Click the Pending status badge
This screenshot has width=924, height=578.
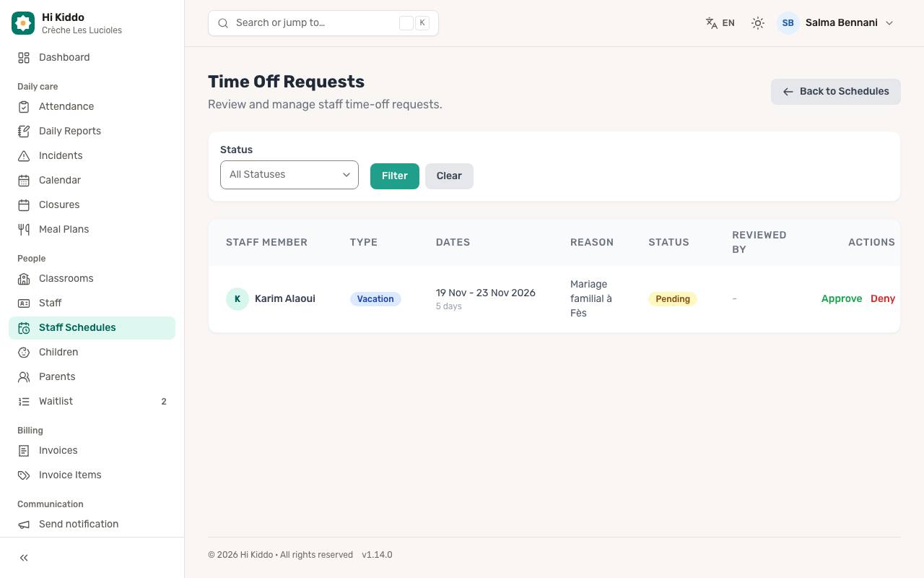(x=673, y=299)
